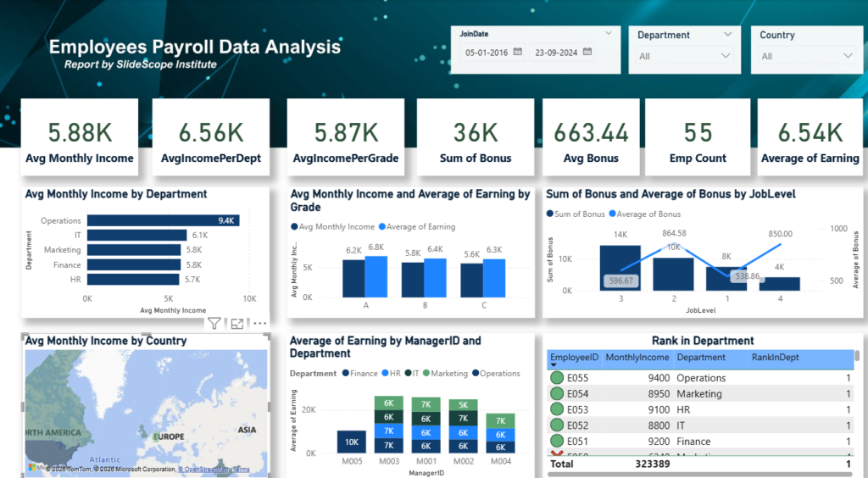Image resolution: width=868 pixels, height=478 pixels.
Task: Toggle Finance legend item in ManagerID chart
Action: point(359,374)
